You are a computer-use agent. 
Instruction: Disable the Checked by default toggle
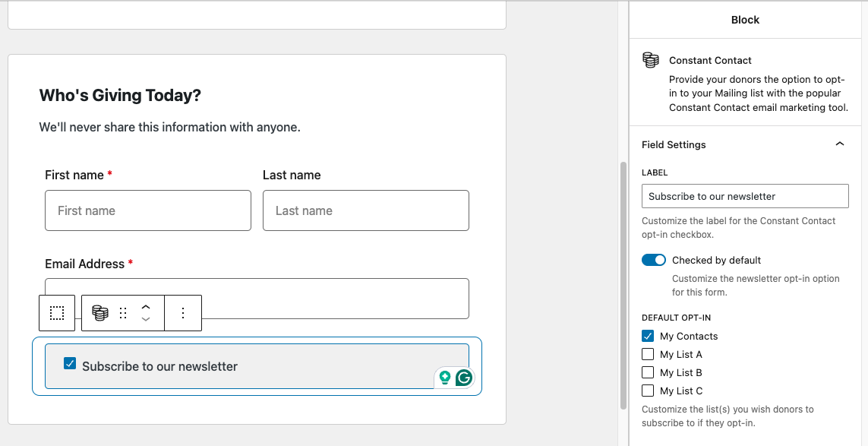[x=653, y=260]
